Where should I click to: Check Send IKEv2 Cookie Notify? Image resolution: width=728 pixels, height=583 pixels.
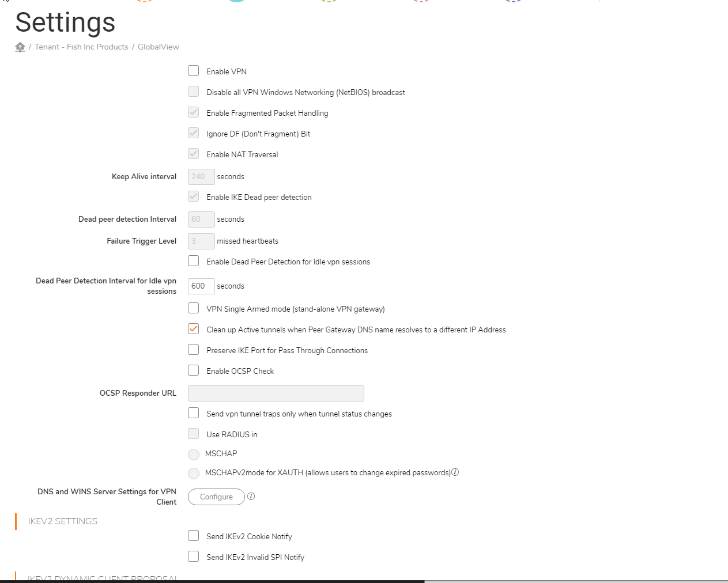pyautogui.click(x=194, y=536)
